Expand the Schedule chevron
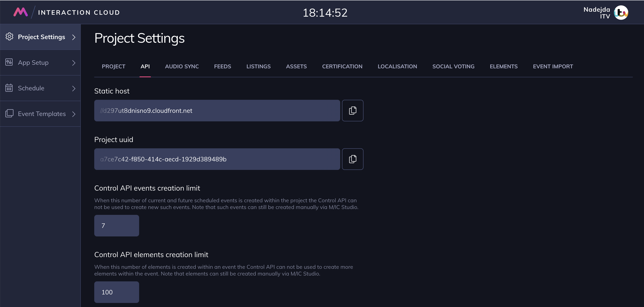644x307 pixels. tap(74, 88)
